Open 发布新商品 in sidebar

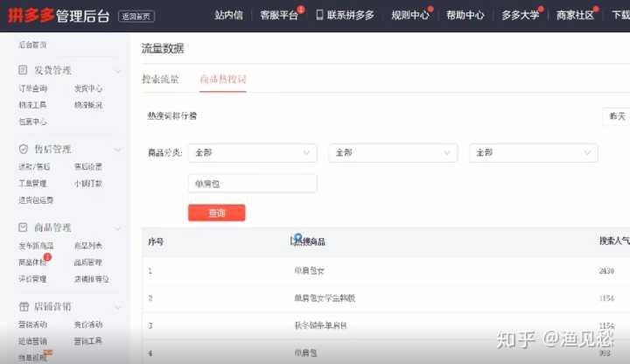point(36,246)
